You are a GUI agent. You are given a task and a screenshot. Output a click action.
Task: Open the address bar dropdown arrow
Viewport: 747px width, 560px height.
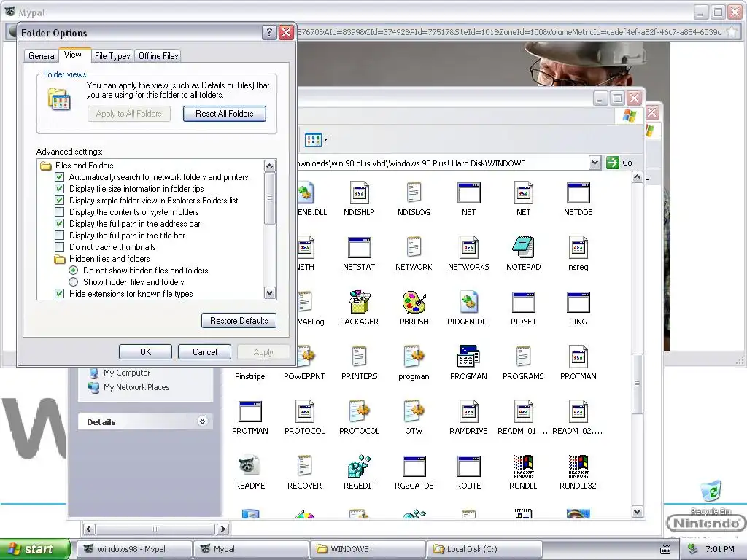[595, 163]
